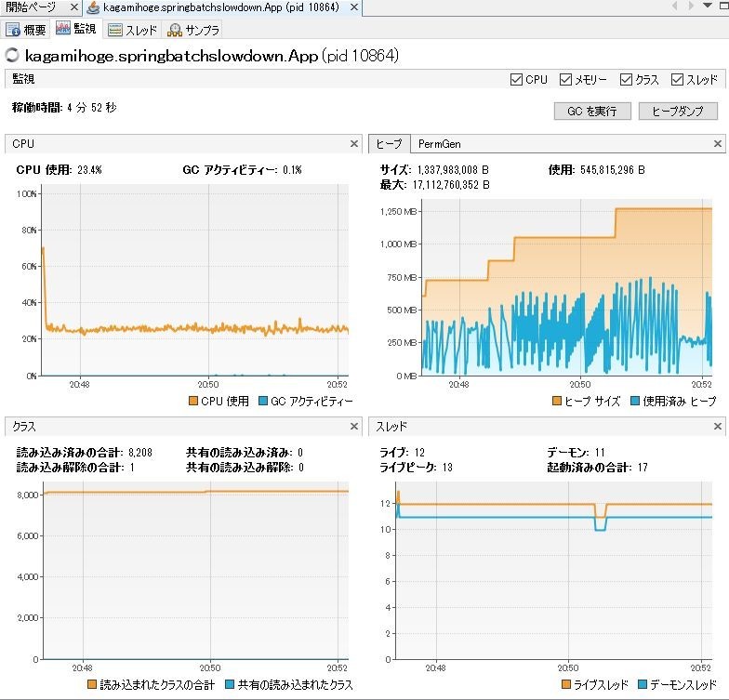Screen dimensions: 729x700
Task: Toggle the メモリー (Memory) checkbox
Action: [x=565, y=80]
